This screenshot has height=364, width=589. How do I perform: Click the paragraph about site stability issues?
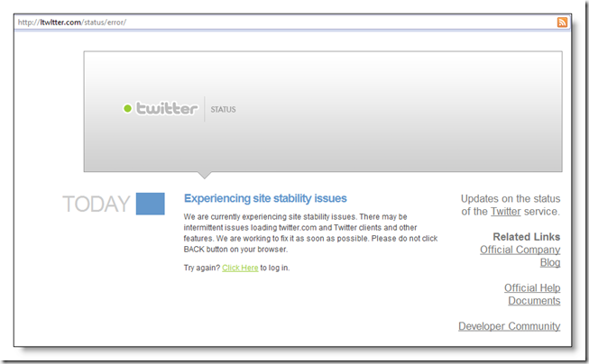point(310,233)
